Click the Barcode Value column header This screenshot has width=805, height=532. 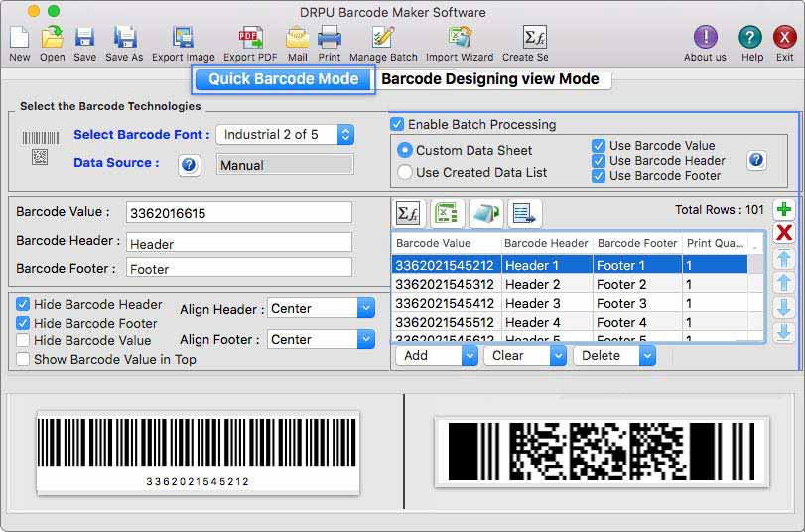click(446, 243)
